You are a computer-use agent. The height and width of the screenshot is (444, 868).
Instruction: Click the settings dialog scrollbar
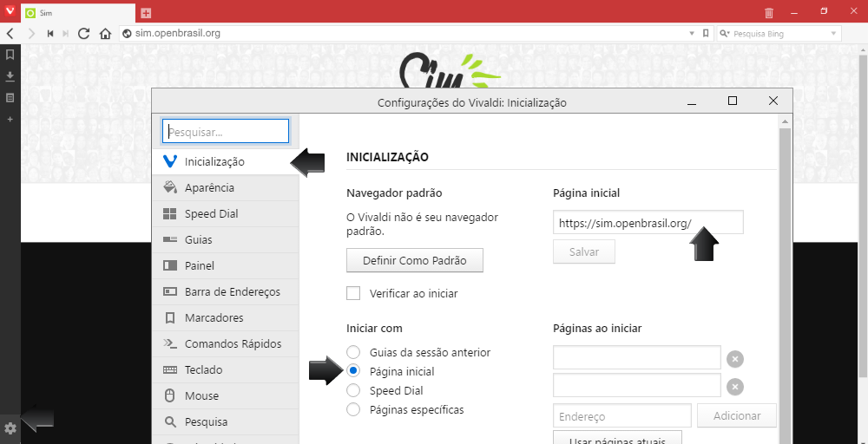click(x=785, y=285)
